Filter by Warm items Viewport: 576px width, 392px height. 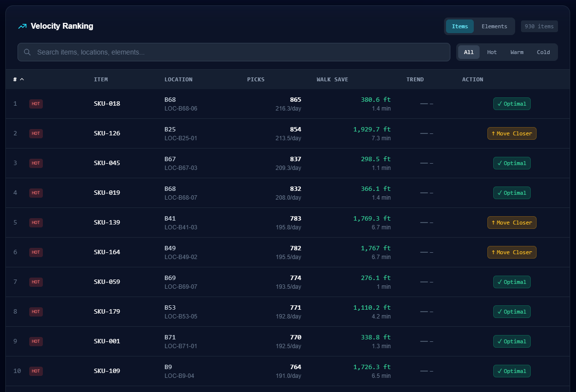coord(517,52)
